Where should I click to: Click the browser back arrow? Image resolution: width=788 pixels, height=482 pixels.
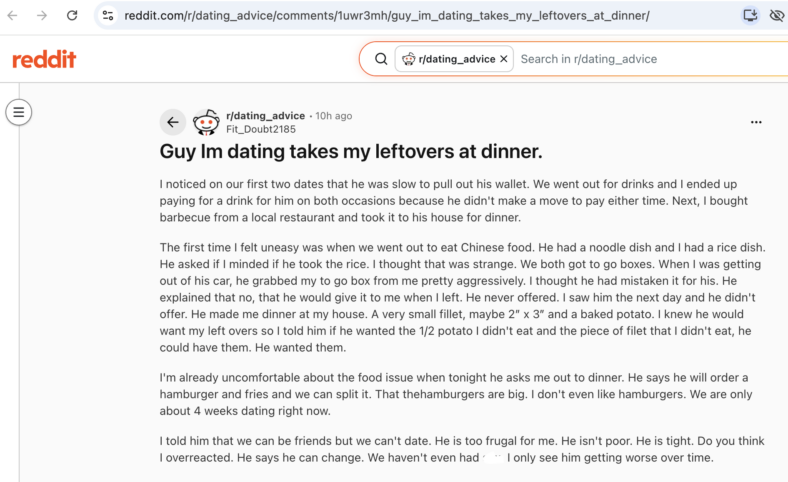coord(13,16)
